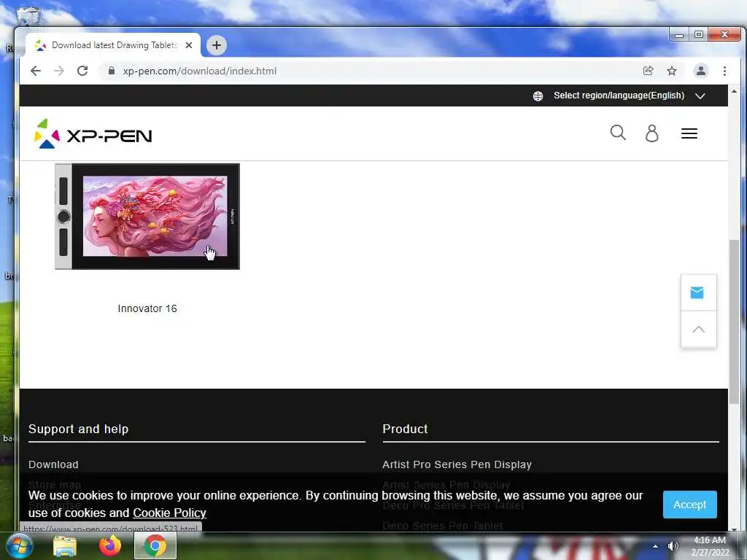Open the site search magnifier icon
This screenshot has width=747, height=560.
click(618, 133)
